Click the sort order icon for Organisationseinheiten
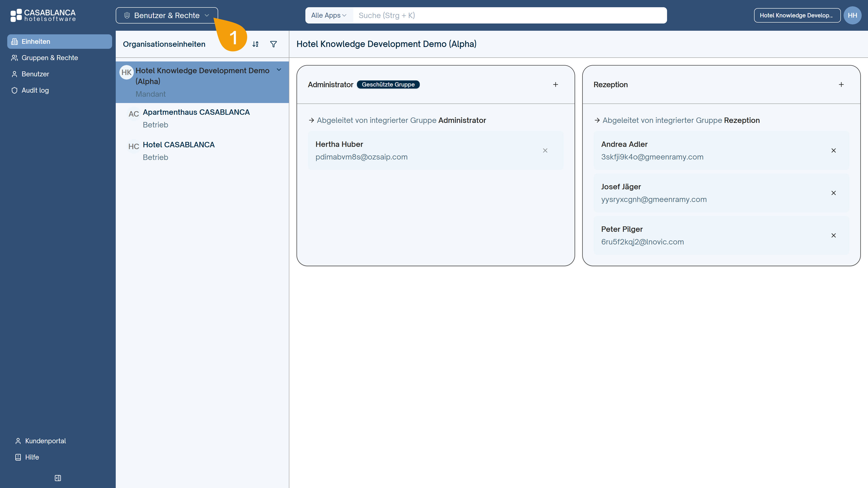The image size is (868, 488). (255, 44)
